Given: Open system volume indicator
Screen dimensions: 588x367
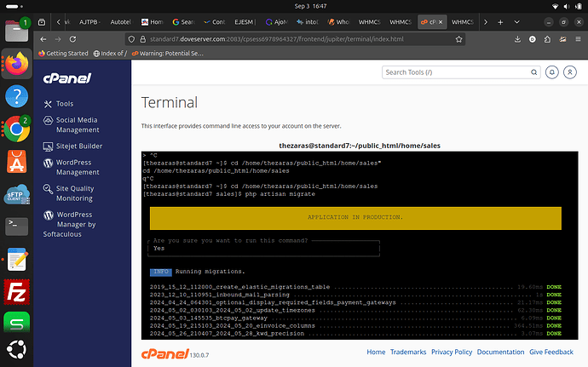Looking at the screenshot, I should tap(566, 6).
